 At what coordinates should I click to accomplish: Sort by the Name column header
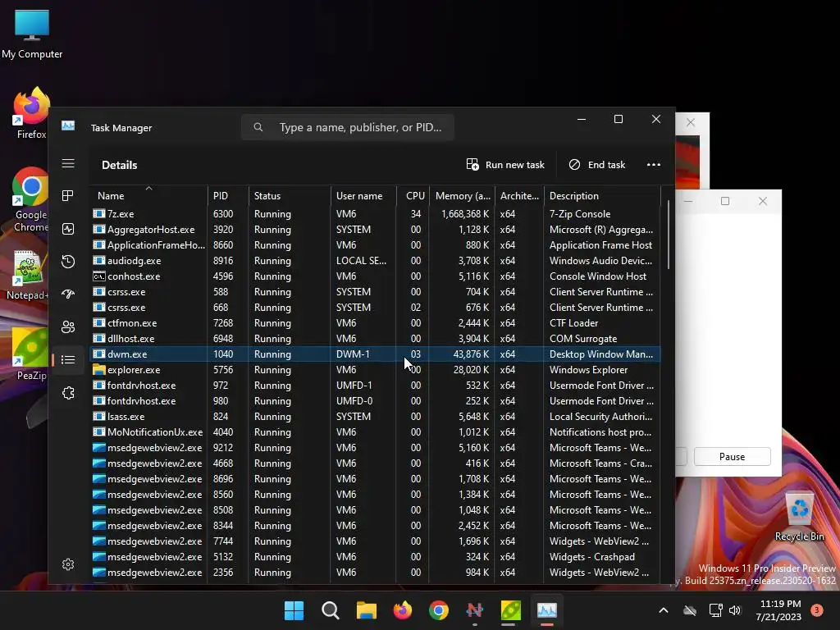pyautogui.click(x=148, y=195)
